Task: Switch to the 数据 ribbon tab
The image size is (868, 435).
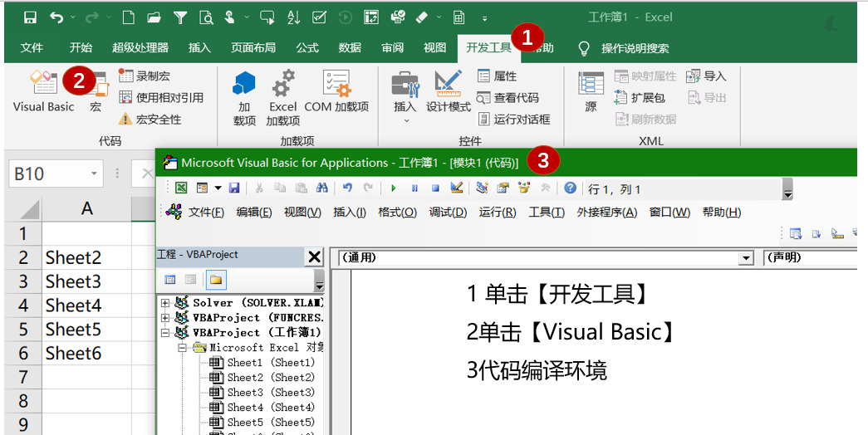Action: (x=350, y=48)
